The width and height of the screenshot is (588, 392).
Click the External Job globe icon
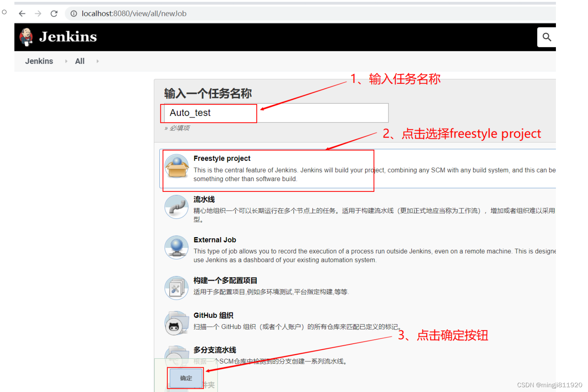[177, 247]
